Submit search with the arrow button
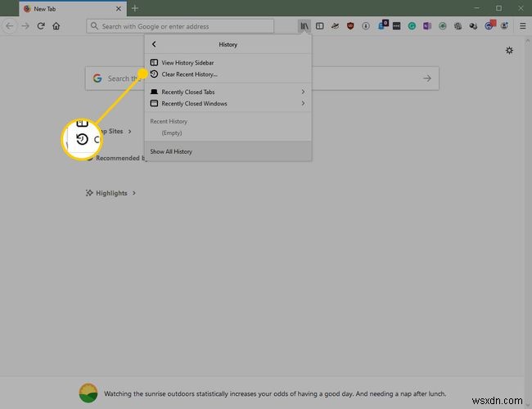This screenshot has width=532, height=409. (427, 79)
